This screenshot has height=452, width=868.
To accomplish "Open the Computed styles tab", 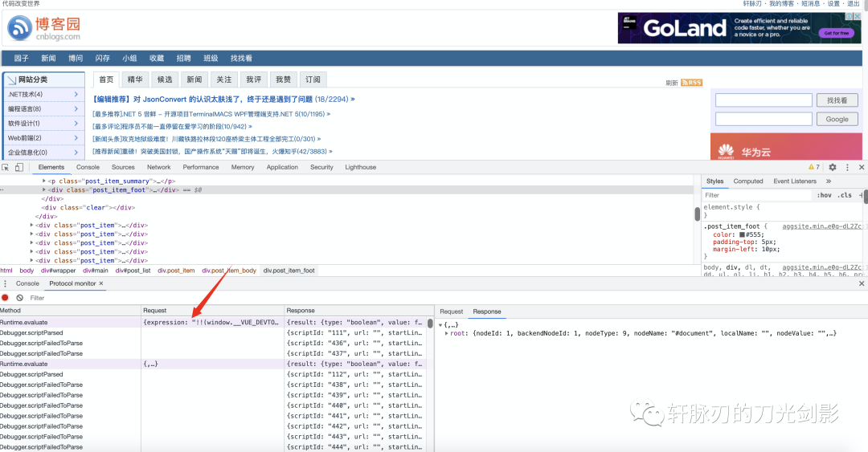I will [747, 181].
